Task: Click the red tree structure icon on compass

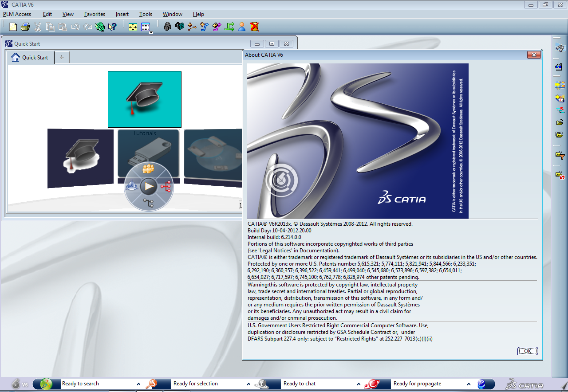Action: click(166, 187)
